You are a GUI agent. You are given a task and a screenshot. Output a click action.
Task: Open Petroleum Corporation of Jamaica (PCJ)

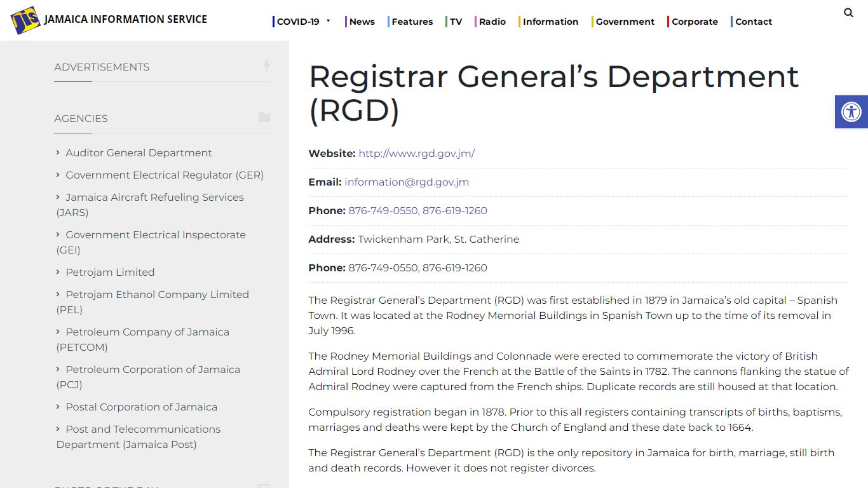tap(148, 377)
